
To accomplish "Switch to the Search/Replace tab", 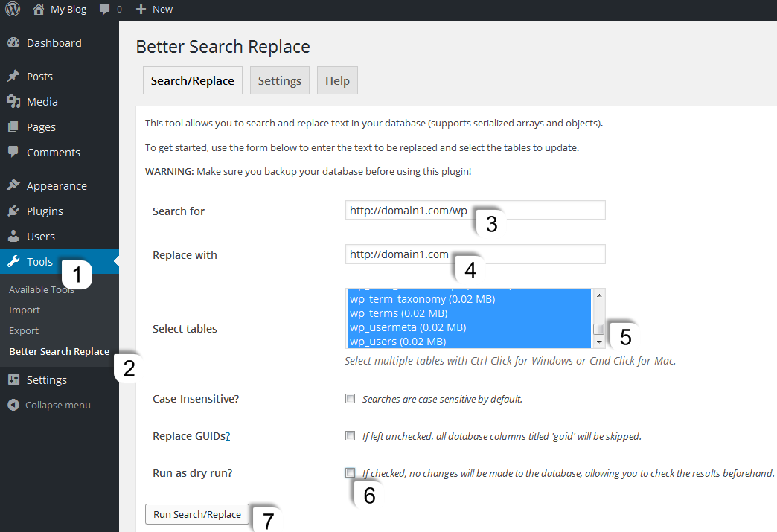I will pos(192,80).
